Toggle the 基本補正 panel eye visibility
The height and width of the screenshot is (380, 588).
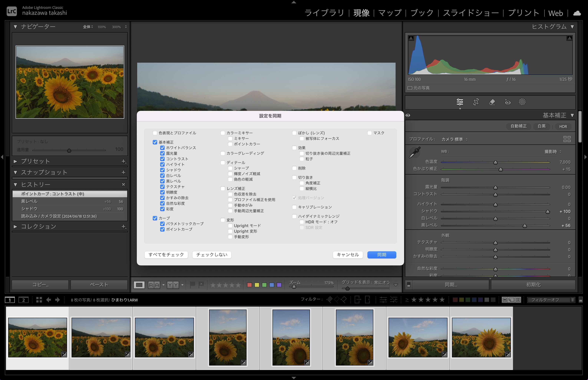click(x=408, y=115)
